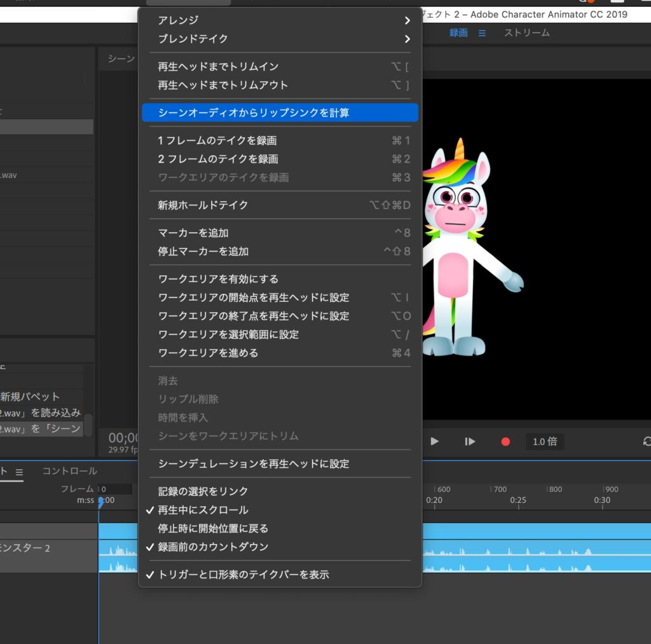Switch to the ストリーム workspace

[526, 32]
